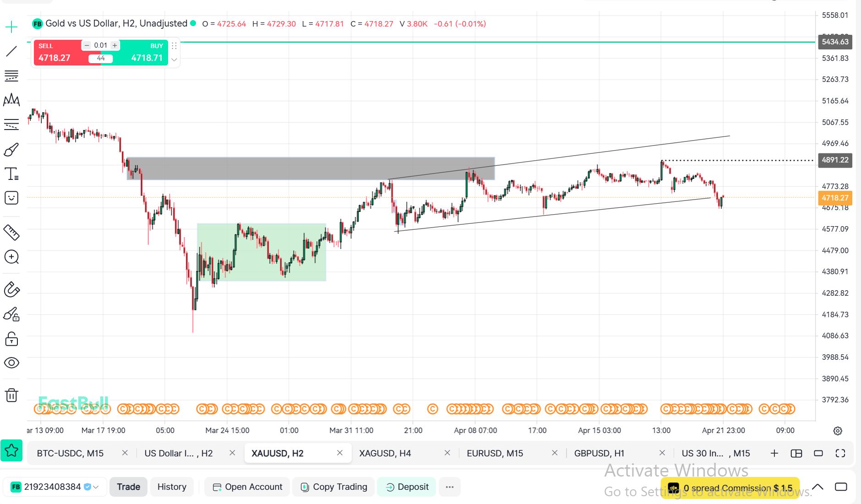Click the gray rectangle zone on chart
The image size is (861, 504).
coord(311,168)
